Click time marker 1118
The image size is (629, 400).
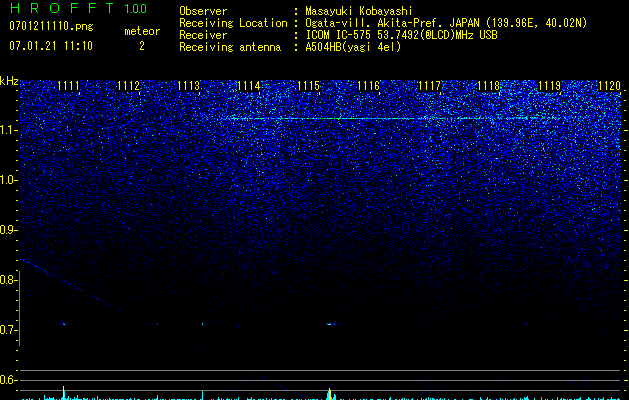pos(489,86)
